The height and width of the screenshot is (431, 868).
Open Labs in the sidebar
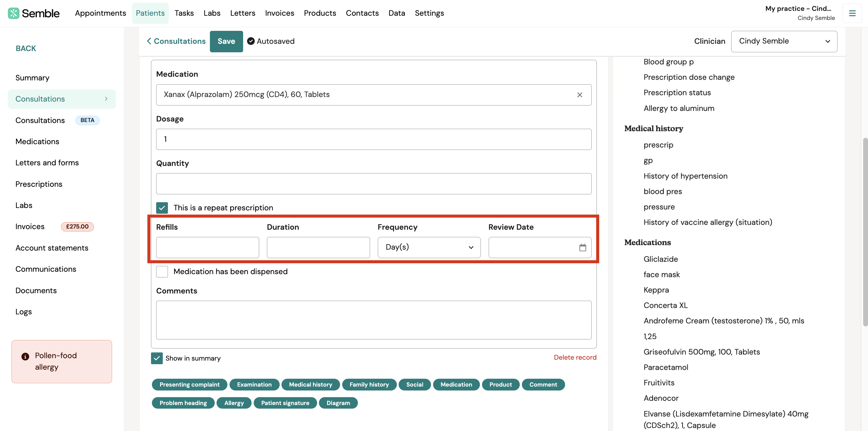pyautogui.click(x=24, y=205)
